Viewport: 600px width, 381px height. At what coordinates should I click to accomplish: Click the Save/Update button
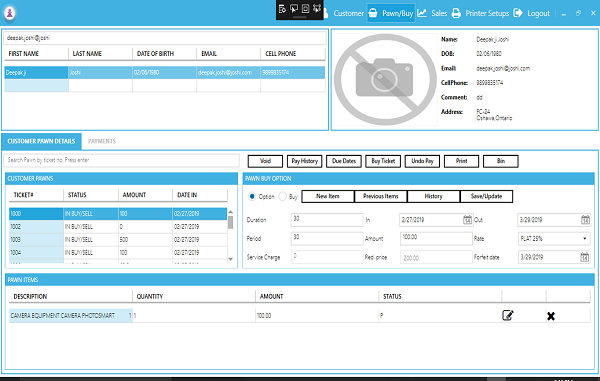point(486,196)
